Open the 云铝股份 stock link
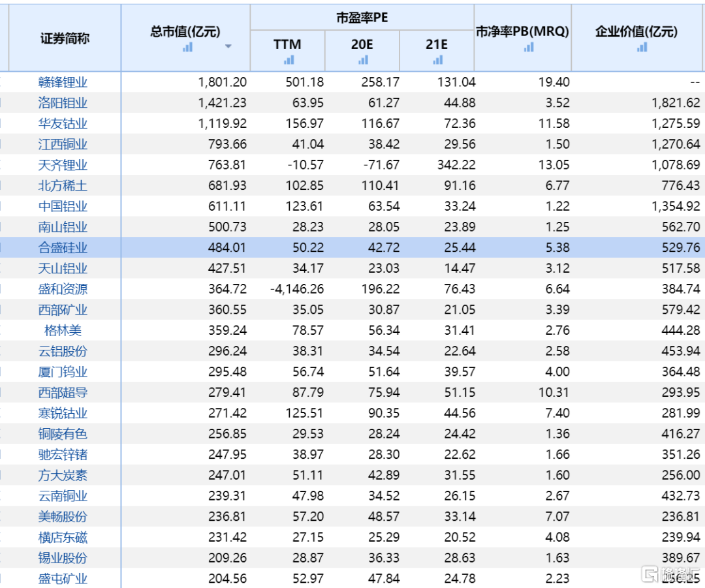The image size is (705, 588). [x=63, y=351]
